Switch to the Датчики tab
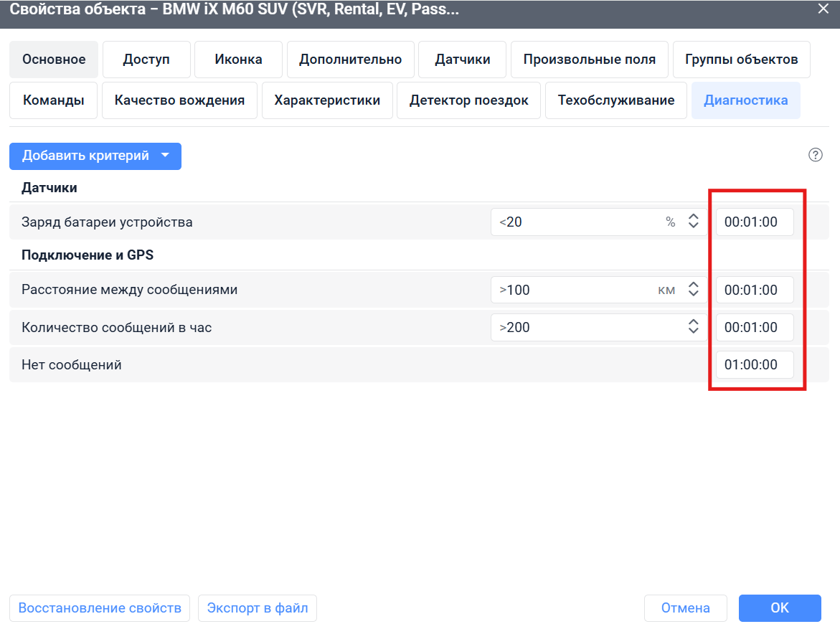The image size is (840, 624). [462, 60]
